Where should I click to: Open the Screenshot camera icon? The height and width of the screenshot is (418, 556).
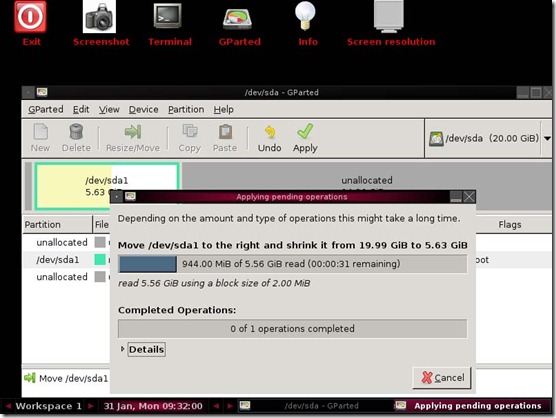point(99,17)
